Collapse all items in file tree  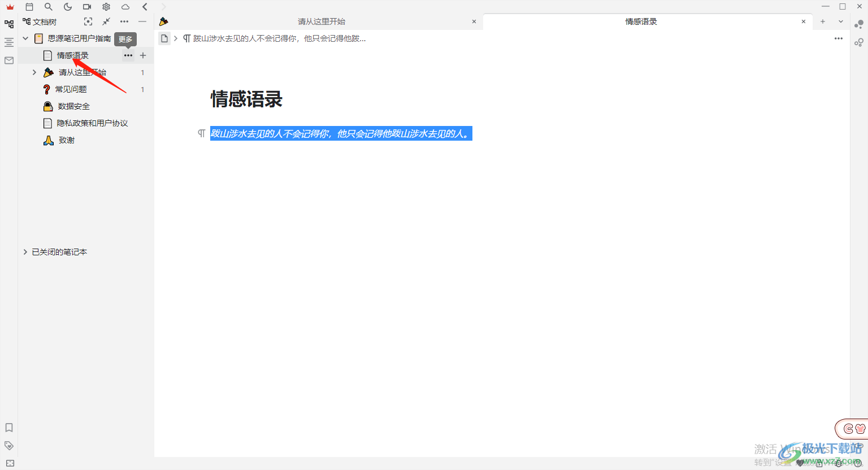[106, 21]
